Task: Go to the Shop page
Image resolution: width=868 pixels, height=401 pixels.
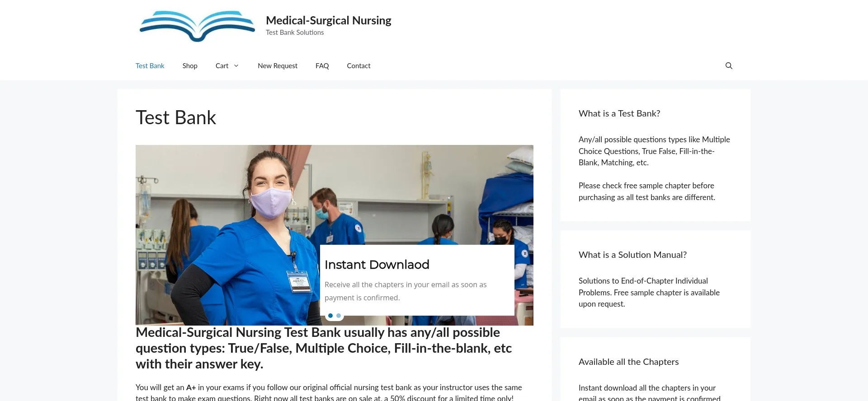Action: click(190, 66)
